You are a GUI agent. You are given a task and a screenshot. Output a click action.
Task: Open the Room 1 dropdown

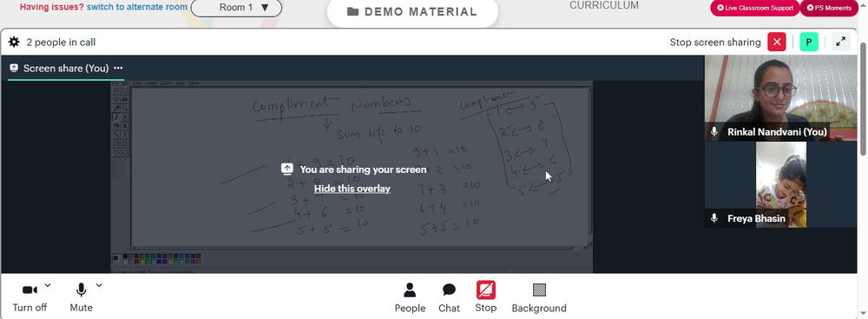pos(236,8)
